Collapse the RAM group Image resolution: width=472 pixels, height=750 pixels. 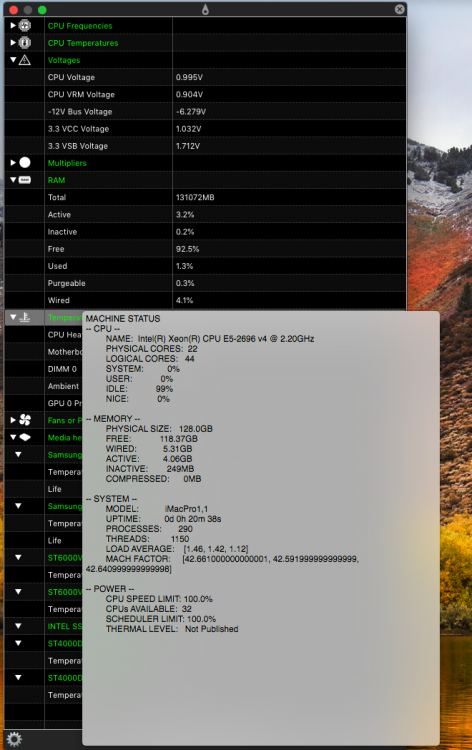(13, 180)
